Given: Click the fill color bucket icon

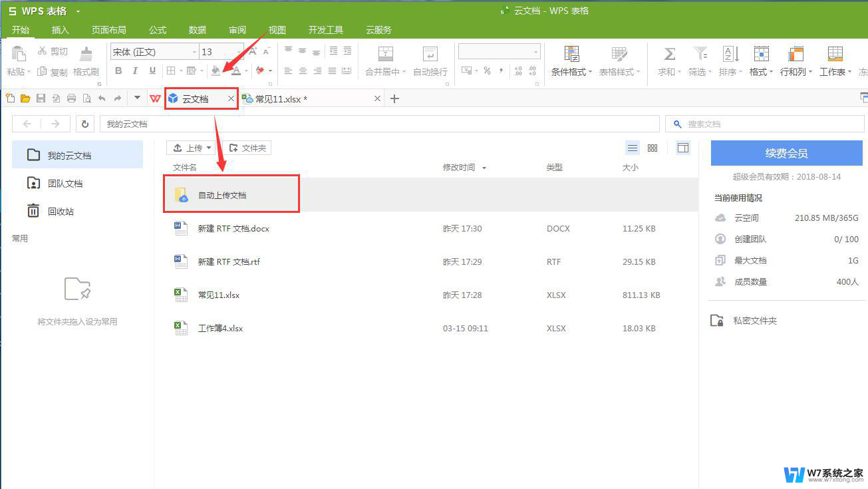Looking at the screenshot, I should [x=216, y=71].
